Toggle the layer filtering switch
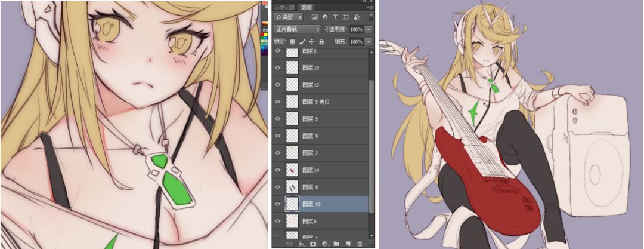This screenshot has width=644, height=249. coord(370,17)
